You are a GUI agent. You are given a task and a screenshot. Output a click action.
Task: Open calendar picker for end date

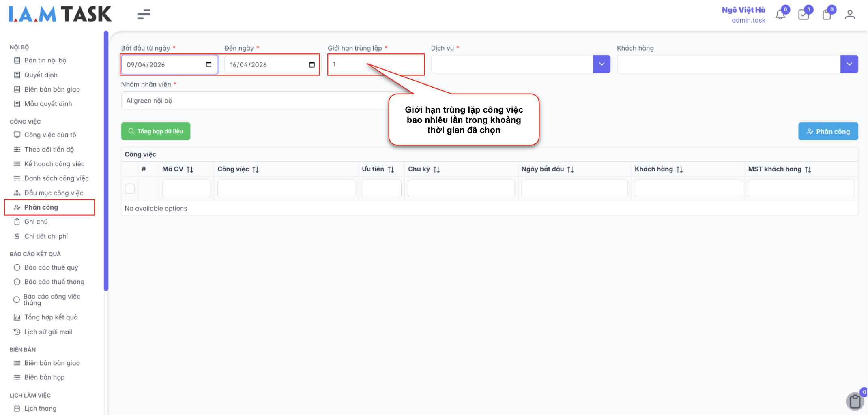[312, 65]
